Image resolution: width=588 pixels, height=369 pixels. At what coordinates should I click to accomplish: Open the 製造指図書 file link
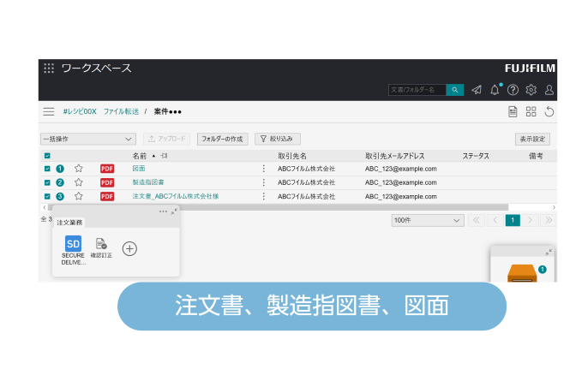coord(148,182)
